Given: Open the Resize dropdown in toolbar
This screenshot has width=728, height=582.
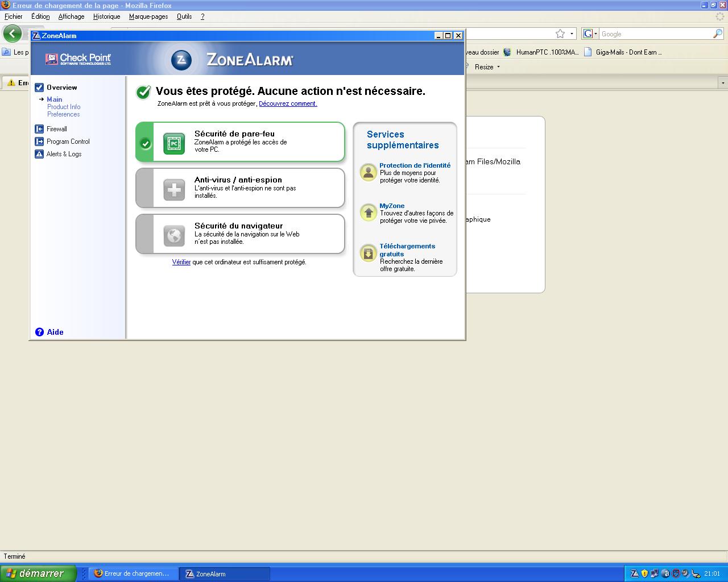Looking at the screenshot, I should pos(487,67).
